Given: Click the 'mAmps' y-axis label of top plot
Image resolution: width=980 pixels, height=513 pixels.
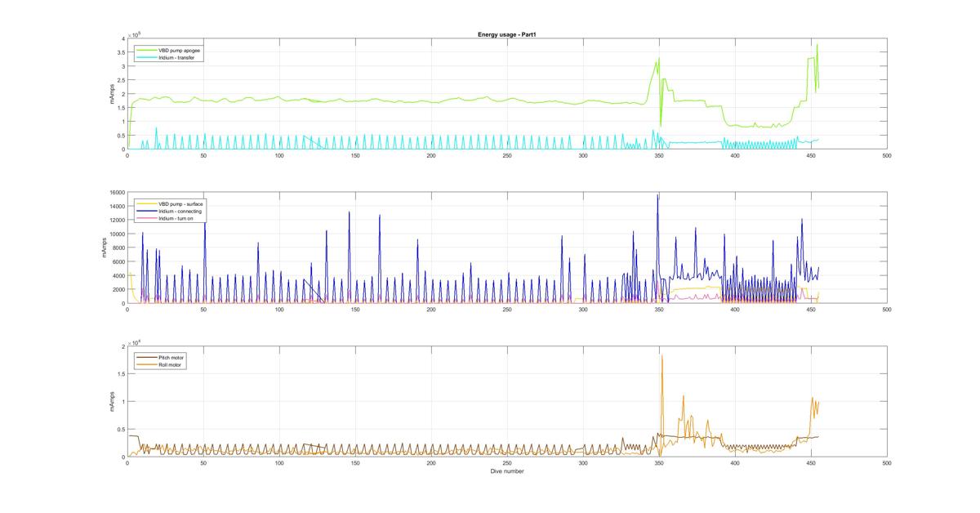Looking at the screenshot, I should click(112, 93).
